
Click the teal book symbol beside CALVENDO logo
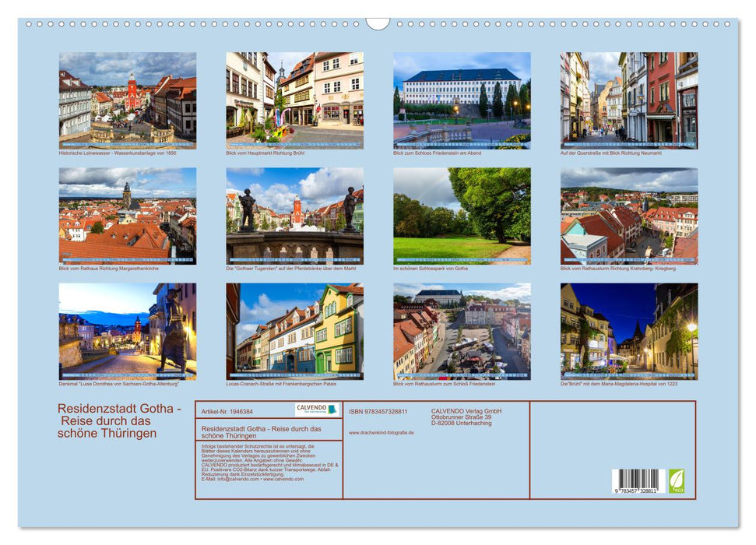click(333, 410)
